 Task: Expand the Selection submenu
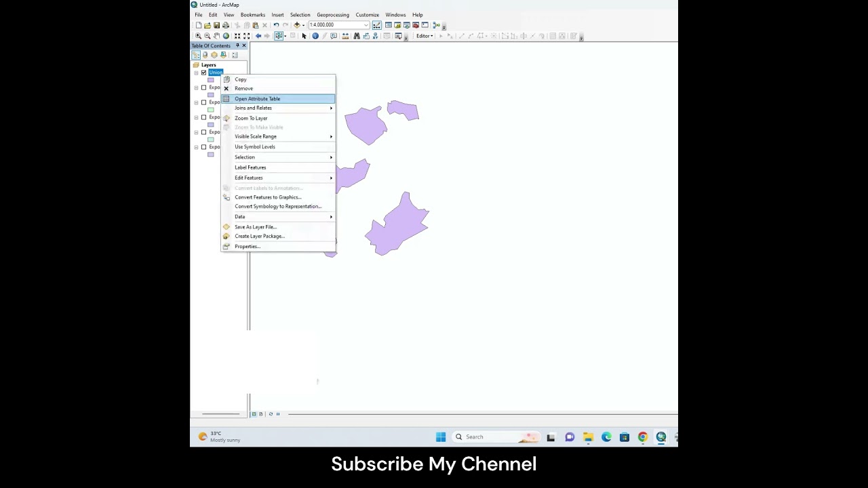pyautogui.click(x=278, y=157)
